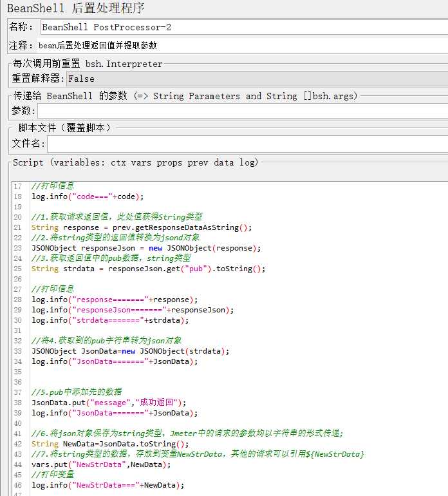Click line log.info("strdata======="+strdata);
Viewport: 448px width, 496px height.
pyautogui.click(x=110, y=320)
